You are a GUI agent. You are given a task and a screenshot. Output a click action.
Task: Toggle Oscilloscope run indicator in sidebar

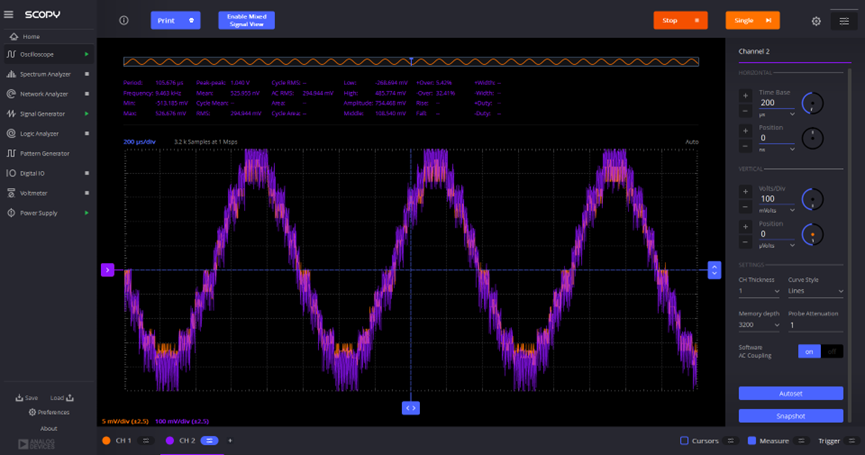click(87, 54)
